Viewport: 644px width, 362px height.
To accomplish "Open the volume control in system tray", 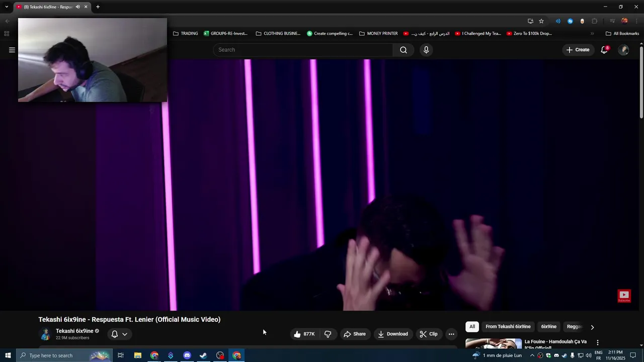I will coord(589,355).
